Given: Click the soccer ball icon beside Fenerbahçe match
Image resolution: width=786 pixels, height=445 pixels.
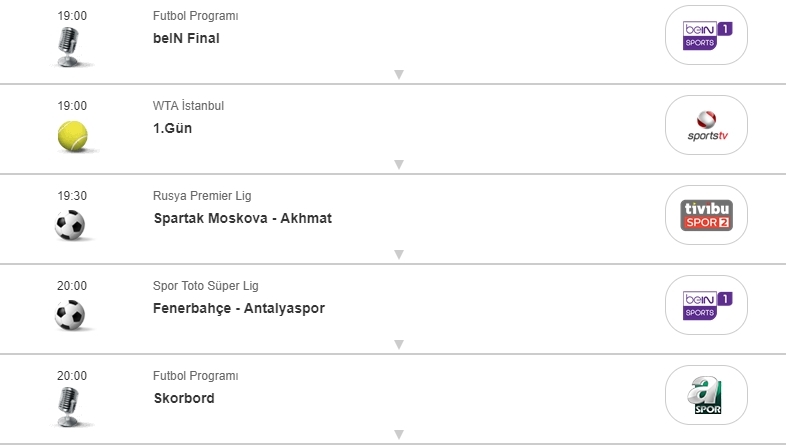Looking at the screenshot, I should (x=71, y=315).
